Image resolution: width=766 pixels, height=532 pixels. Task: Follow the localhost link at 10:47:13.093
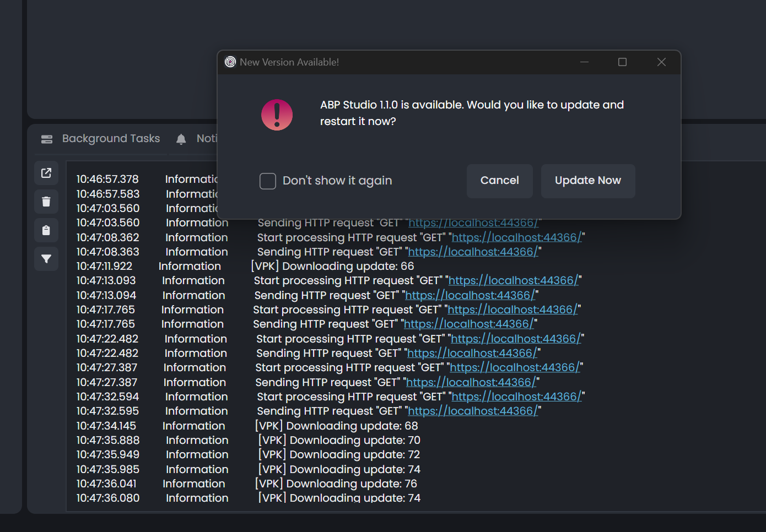click(x=513, y=280)
